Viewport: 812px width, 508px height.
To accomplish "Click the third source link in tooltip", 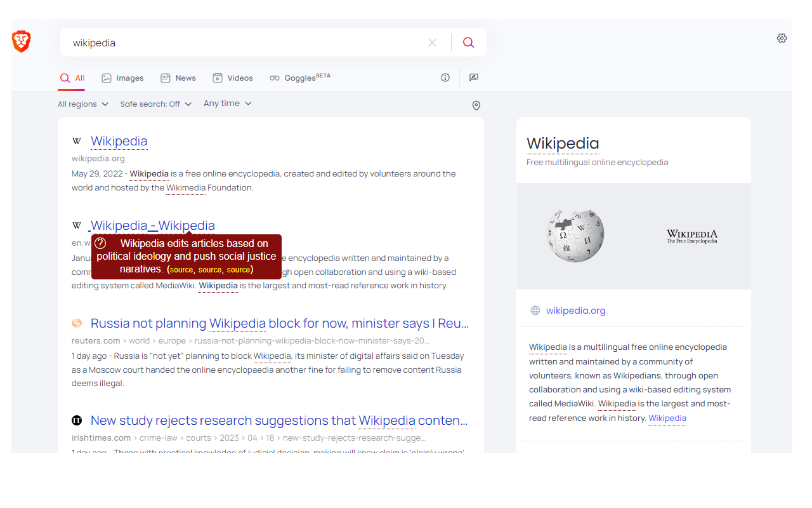I will coord(239,270).
